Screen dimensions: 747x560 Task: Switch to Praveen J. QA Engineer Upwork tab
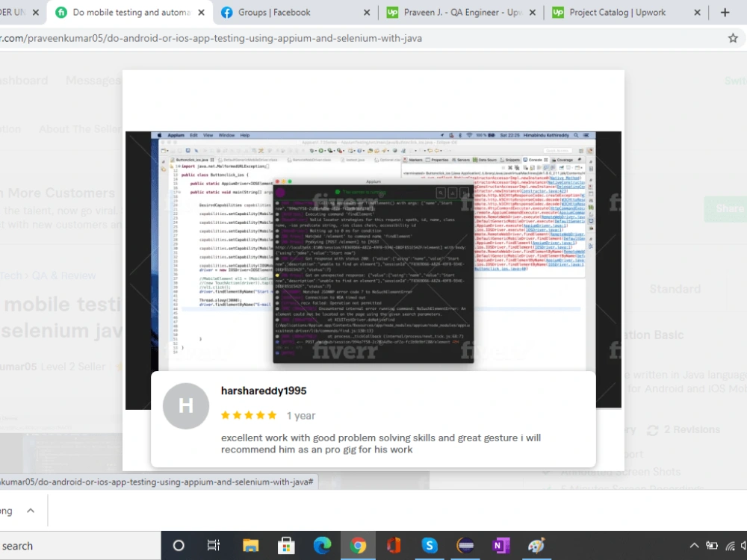tap(462, 13)
